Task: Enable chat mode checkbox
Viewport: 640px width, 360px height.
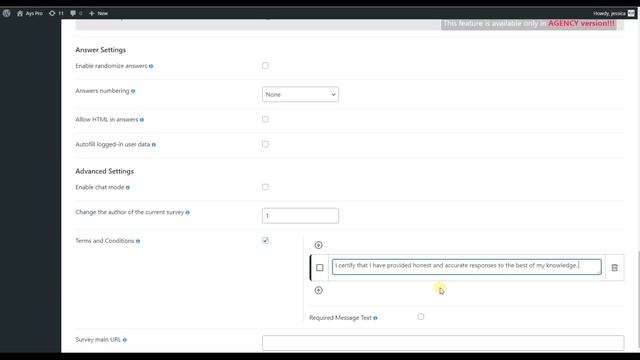Action: [265, 187]
